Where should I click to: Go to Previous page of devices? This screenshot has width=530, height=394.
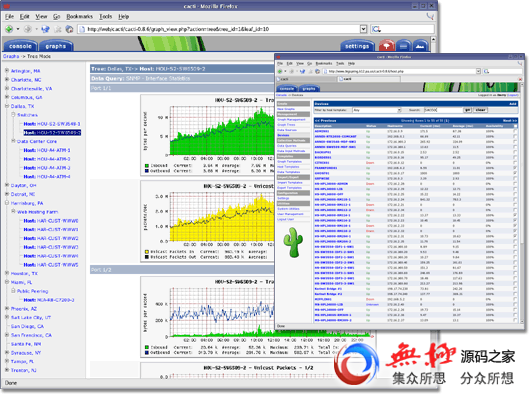[x=326, y=120]
